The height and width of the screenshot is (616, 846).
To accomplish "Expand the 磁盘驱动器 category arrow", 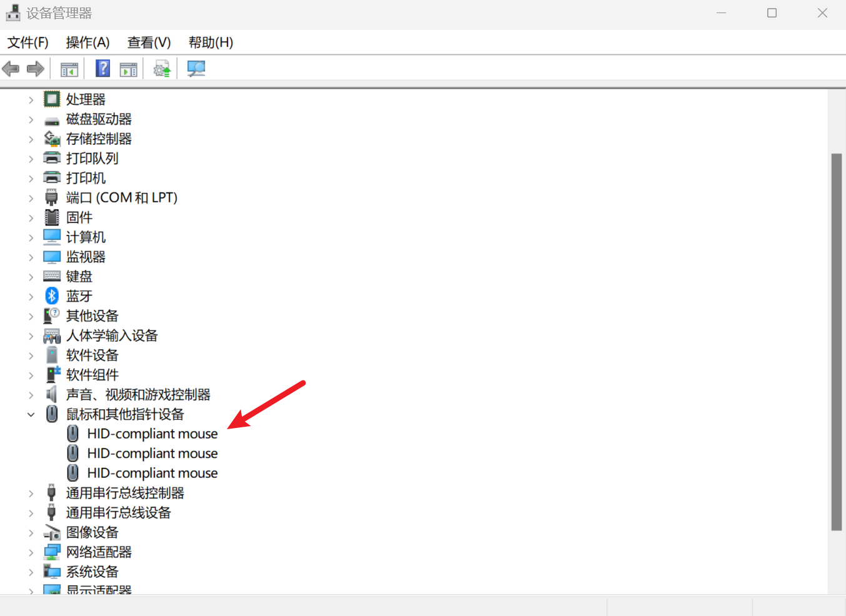I will pyautogui.click(x=31, y=119).
